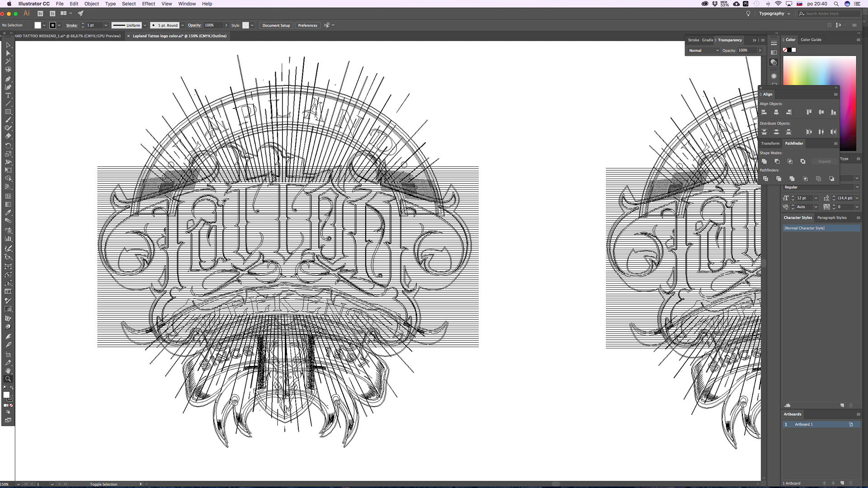Select the Selection tool arrow
Viewport: 868px width, 488px height.
coord(8,45)
